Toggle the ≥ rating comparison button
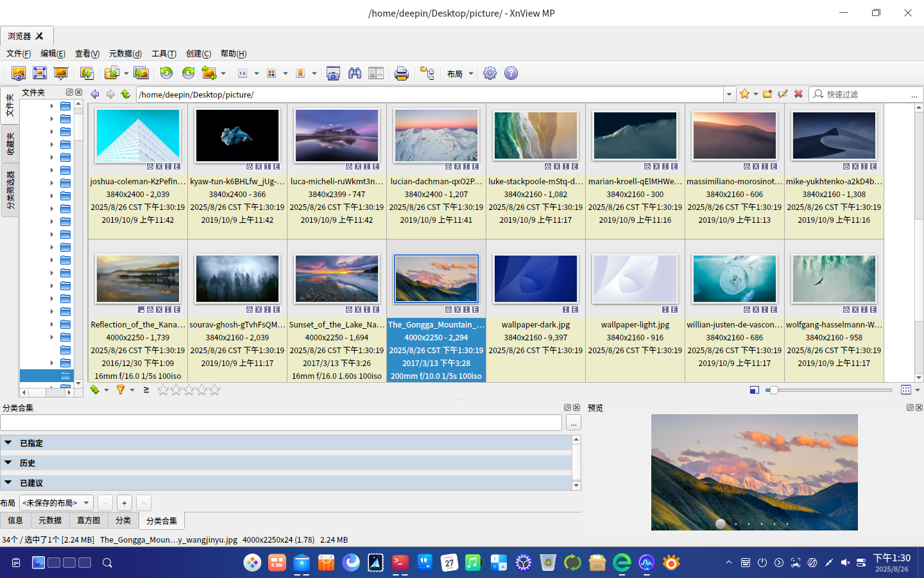 point(146,390)
